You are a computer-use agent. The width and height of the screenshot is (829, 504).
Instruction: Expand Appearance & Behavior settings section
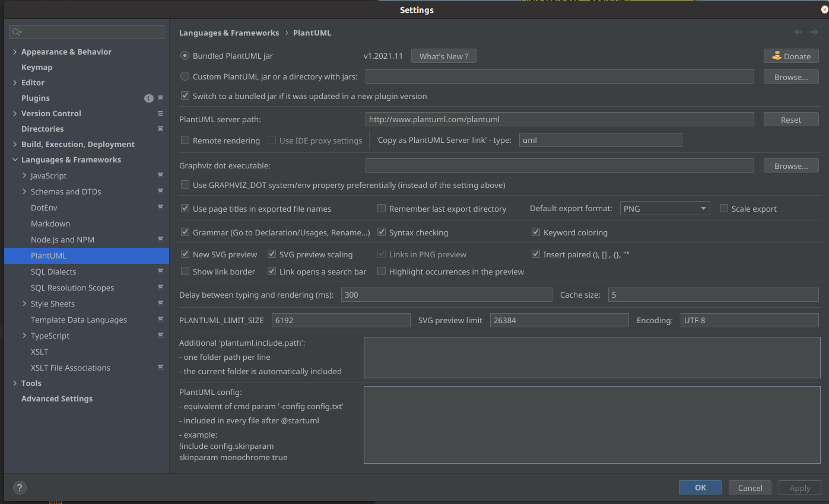15,52
